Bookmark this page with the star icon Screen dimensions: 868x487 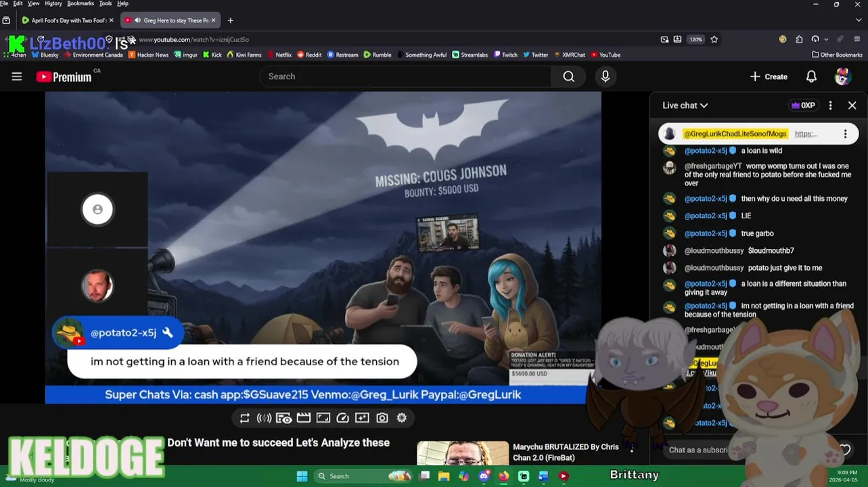pos(714,39)
